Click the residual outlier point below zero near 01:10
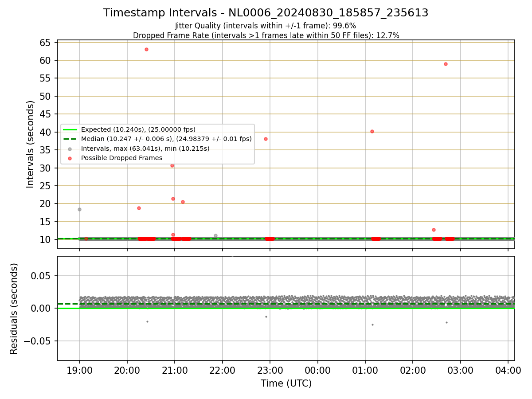Screen dimensions: 532x399 pos(372,325)
